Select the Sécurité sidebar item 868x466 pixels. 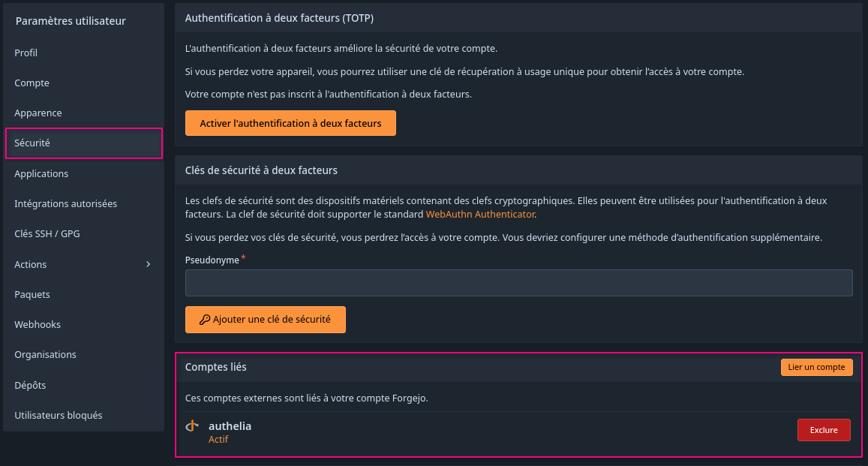tap(83, 143)
